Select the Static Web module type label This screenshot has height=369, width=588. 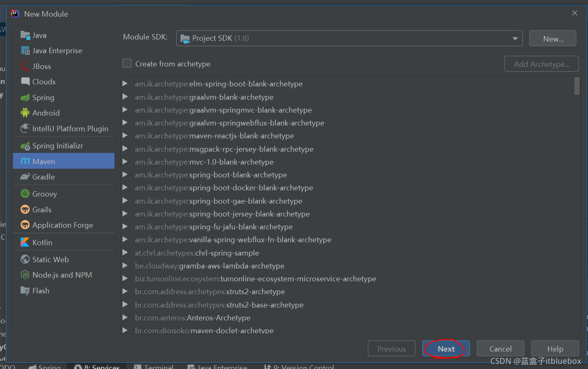coord(51,259)
